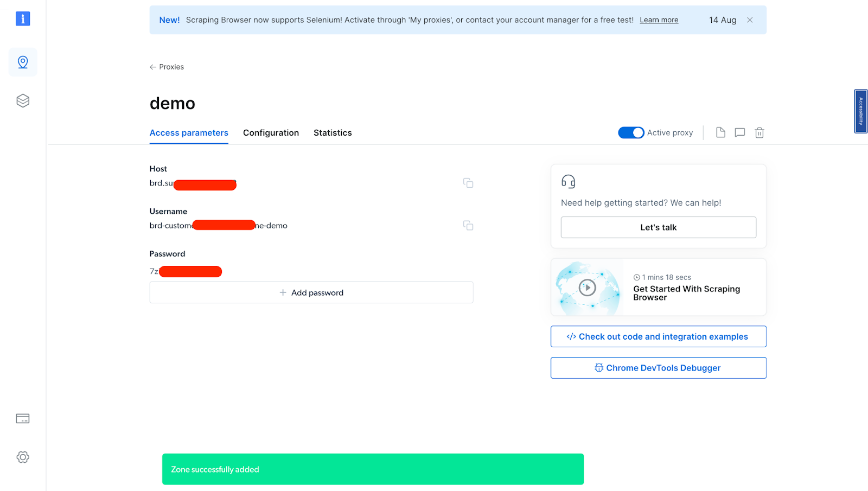Toggle the Active proxy switch

[x=631, y=132]
